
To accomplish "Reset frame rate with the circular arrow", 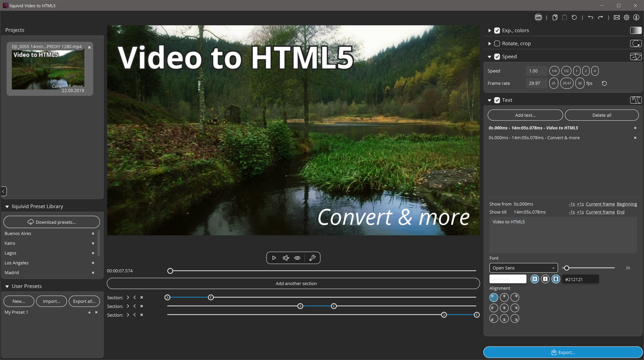I will 604,83.
